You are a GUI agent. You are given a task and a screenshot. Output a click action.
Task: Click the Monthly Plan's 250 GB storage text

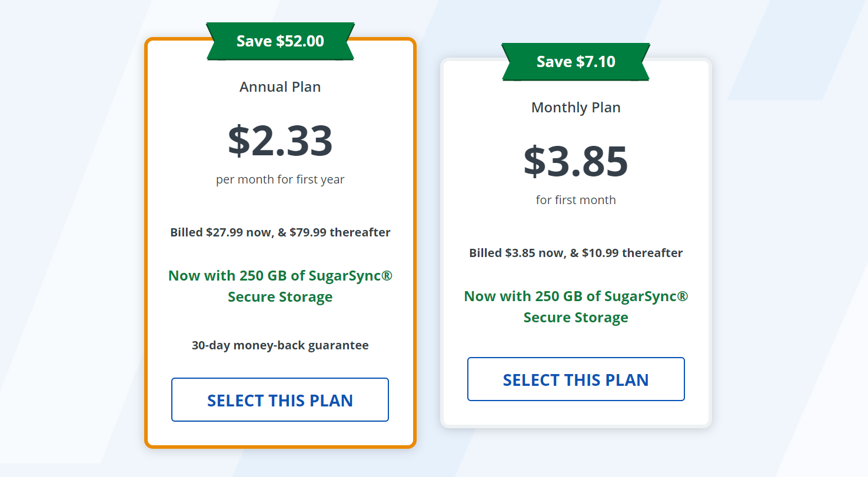pos(576,296)
